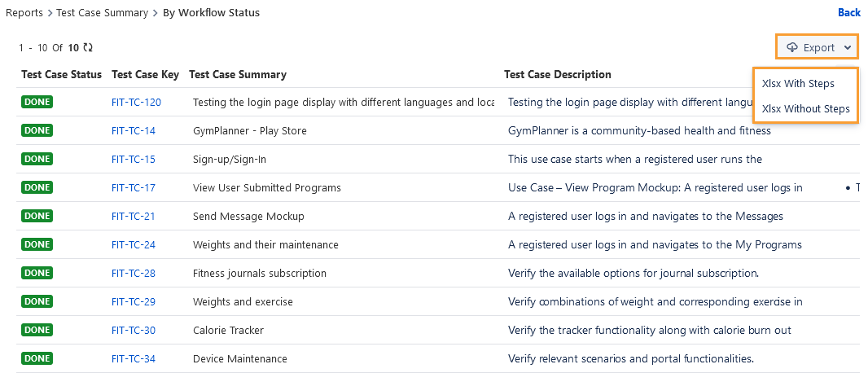Image resolution: width=868 pixels, height=373 pixels.
Task: Click the refresh icon beside record count
Action: 88,48
